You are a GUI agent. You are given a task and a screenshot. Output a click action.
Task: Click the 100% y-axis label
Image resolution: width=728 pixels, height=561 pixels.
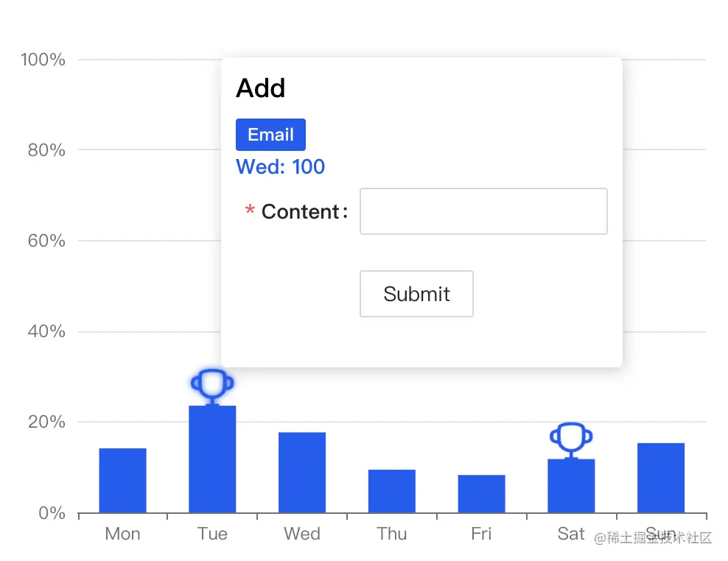(43, 60)
